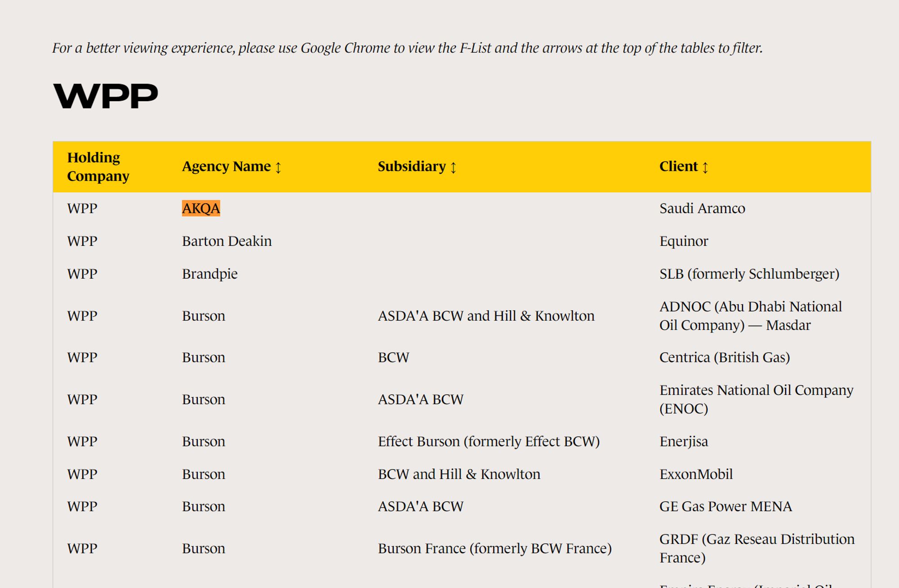
Task: Click the Brandpie agency cell
Action: [209, 274]
